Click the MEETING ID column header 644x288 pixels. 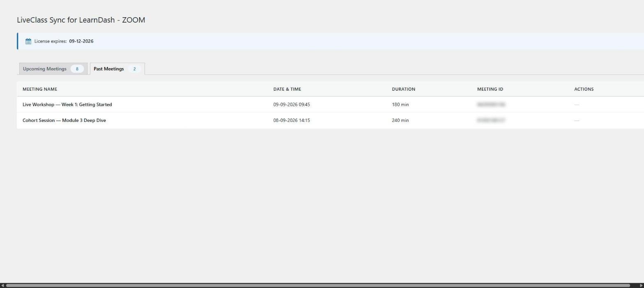click(x=490, y=89)
